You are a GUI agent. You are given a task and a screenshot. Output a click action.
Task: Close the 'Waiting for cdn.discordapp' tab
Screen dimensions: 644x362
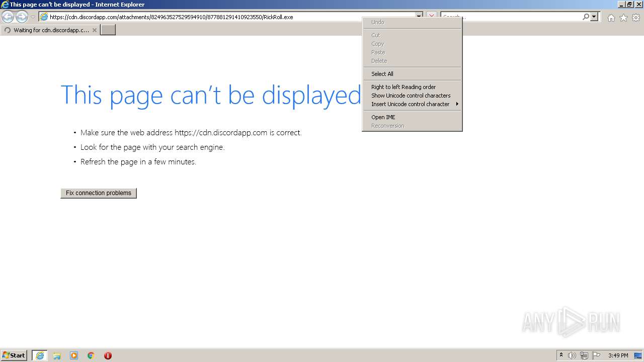[95, 30]
